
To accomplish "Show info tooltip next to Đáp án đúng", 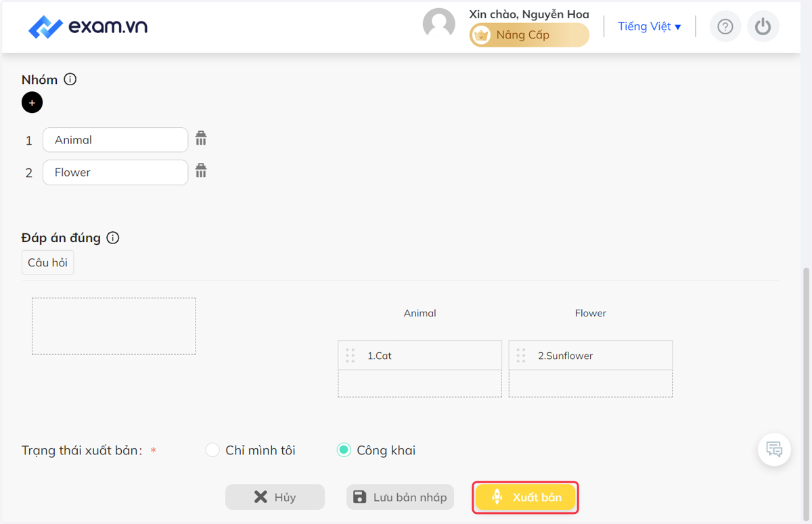I will (113, 238).
